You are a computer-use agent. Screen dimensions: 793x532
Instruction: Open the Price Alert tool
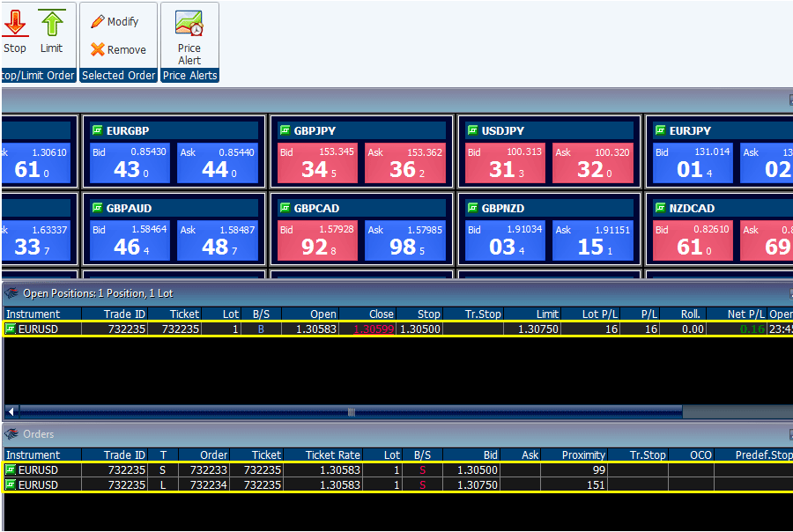click(189, 25)
